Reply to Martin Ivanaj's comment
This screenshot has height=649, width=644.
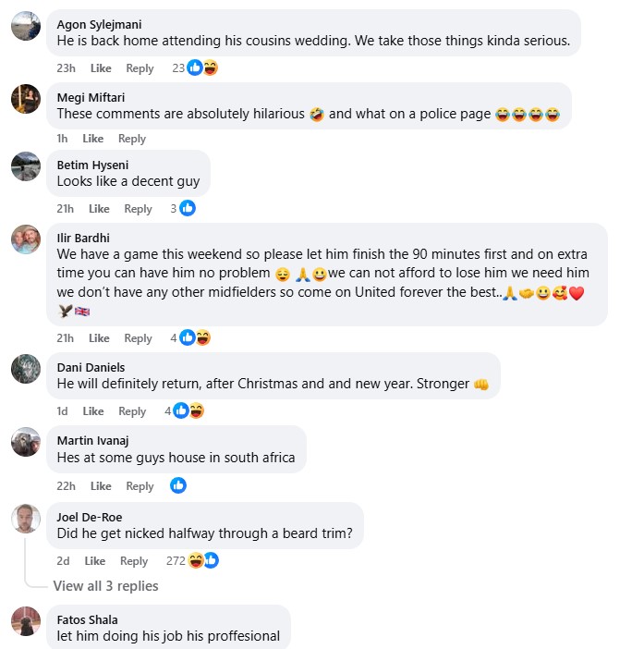coord(140,486)
